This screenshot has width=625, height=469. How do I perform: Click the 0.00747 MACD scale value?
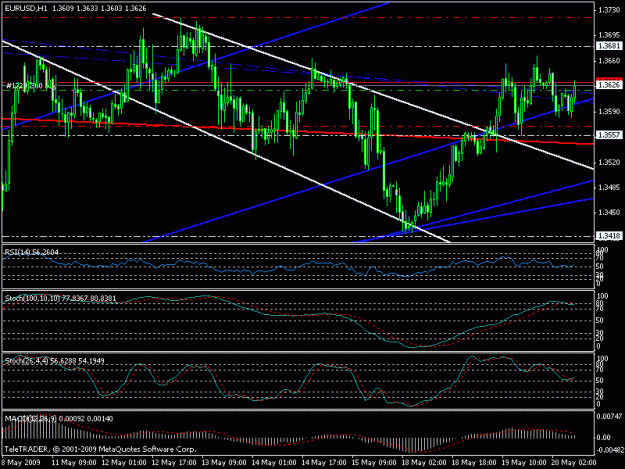coord(609,416)
